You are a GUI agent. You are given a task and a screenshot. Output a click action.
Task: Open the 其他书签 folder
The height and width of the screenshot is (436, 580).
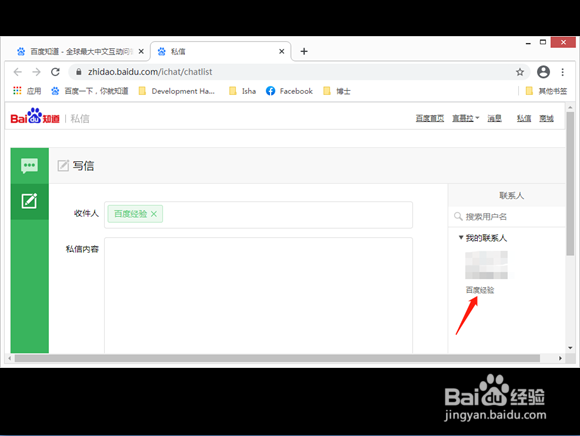point(546,91)
